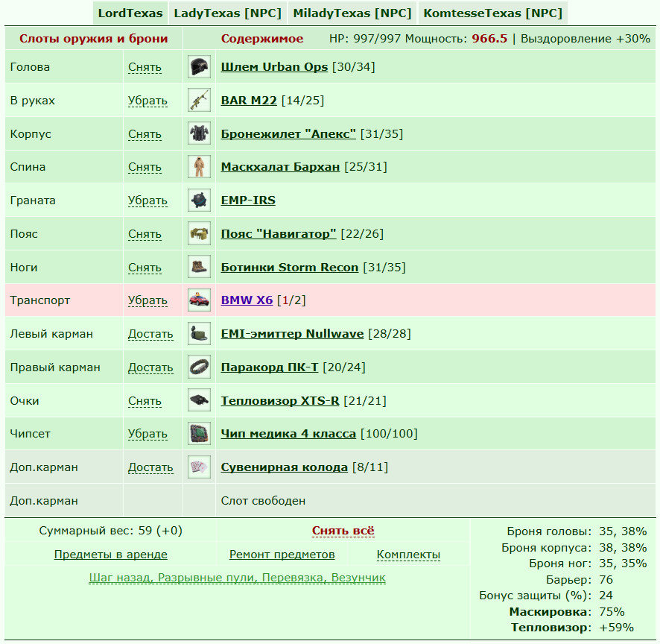Click the souvenir card deck icon

pos(199,467)
